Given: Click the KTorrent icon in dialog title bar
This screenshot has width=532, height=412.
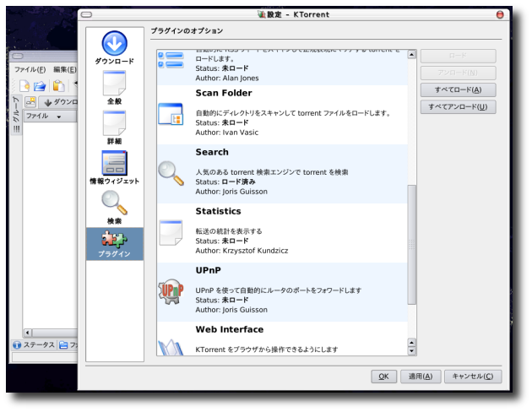Looking at the screenshot, I should [x=261, y=14].
